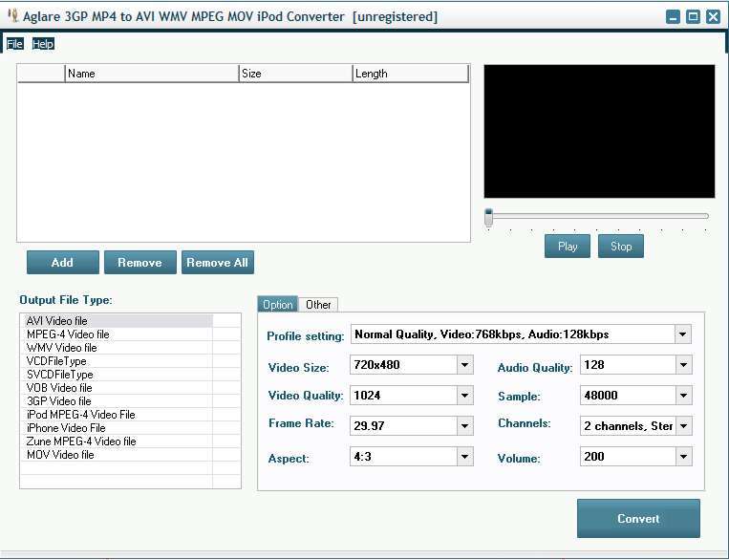729x560 pixels.
Task: Expand the Profile setting dropdown
Action: point(683,334)
